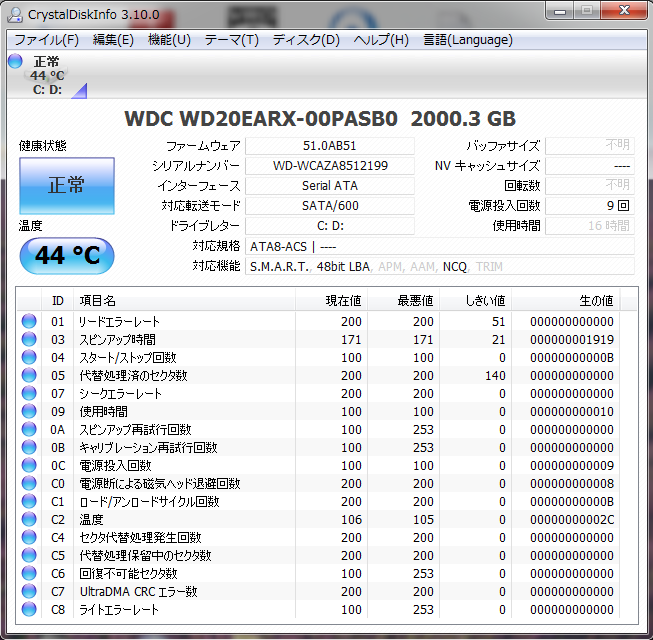Click the buffer size field showing 不明
Image resolution: width=653 pixels, height=640 pixels.
590,146
